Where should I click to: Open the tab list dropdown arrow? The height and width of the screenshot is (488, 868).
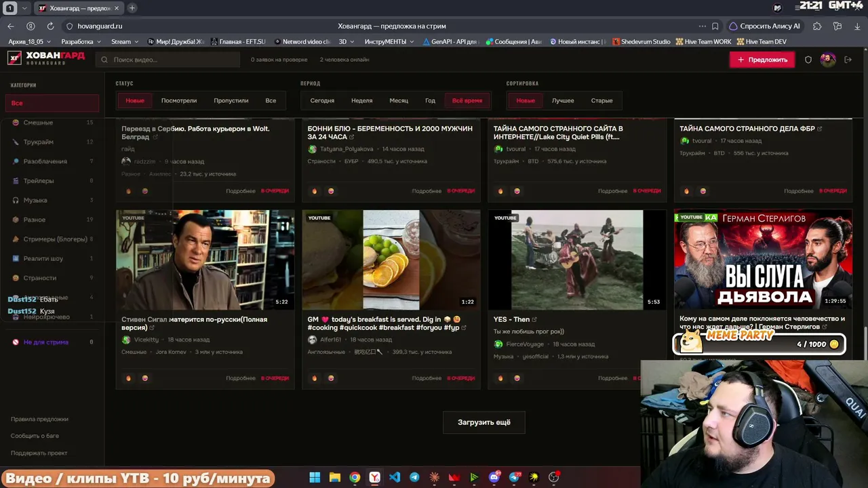[x=25, y=8]
